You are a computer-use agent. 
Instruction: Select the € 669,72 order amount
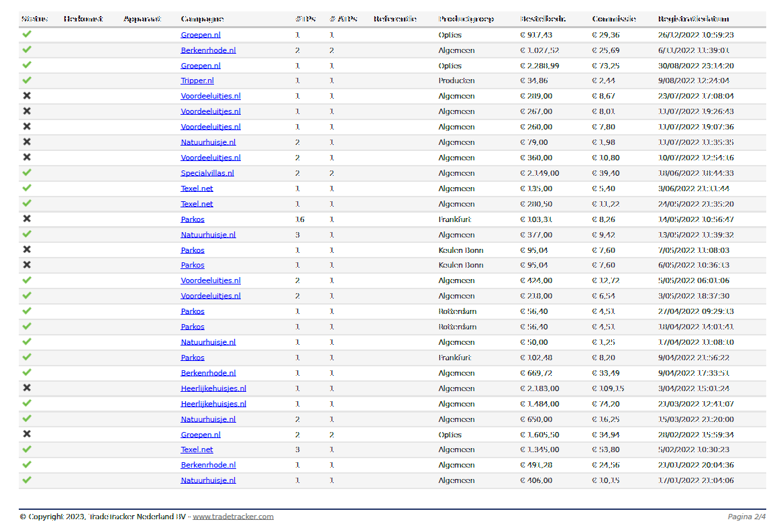(536, 373)
